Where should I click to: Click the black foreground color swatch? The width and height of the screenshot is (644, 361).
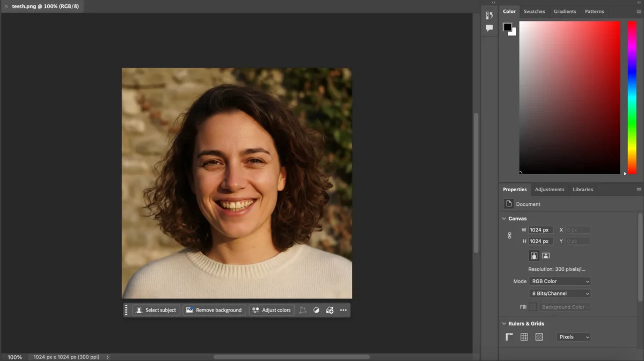[x=507, y=27]
